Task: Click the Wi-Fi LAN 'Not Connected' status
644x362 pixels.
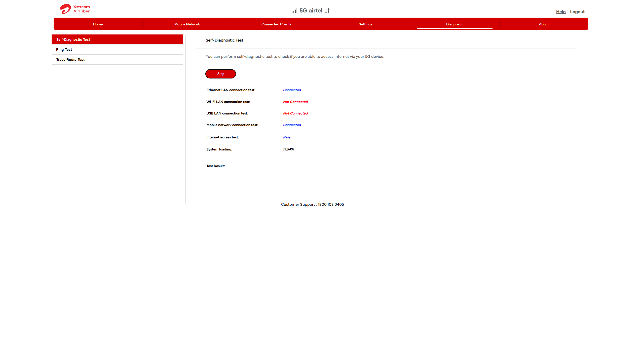Action: pos(295,102)
